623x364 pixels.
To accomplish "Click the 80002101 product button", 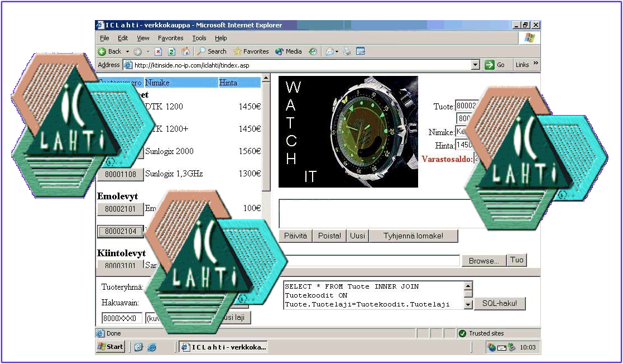I will [x=121, y=209].
